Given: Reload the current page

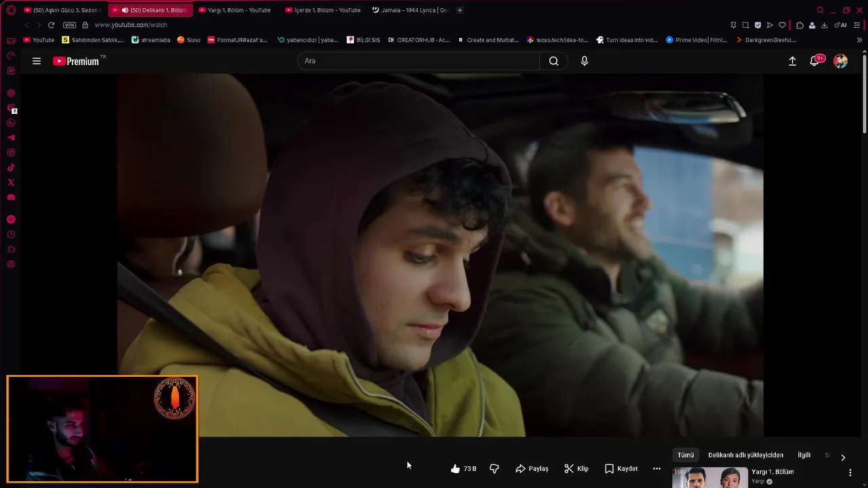Looking at the screenshot, I should (x=51, y=25).
